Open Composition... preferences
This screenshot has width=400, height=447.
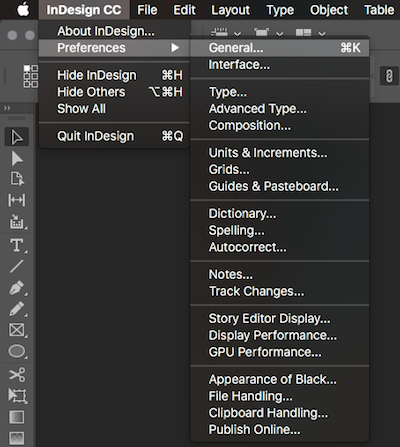(280, 126)
